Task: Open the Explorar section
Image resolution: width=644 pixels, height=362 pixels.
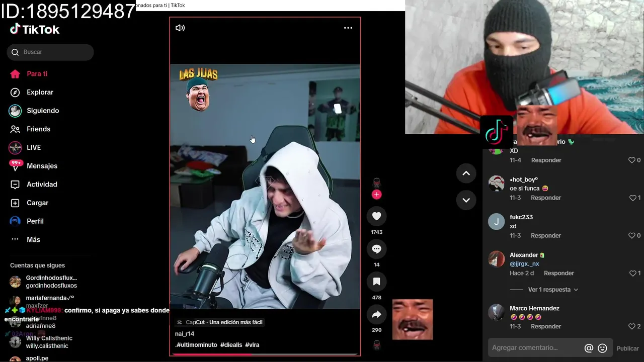Action: (40, 93)
